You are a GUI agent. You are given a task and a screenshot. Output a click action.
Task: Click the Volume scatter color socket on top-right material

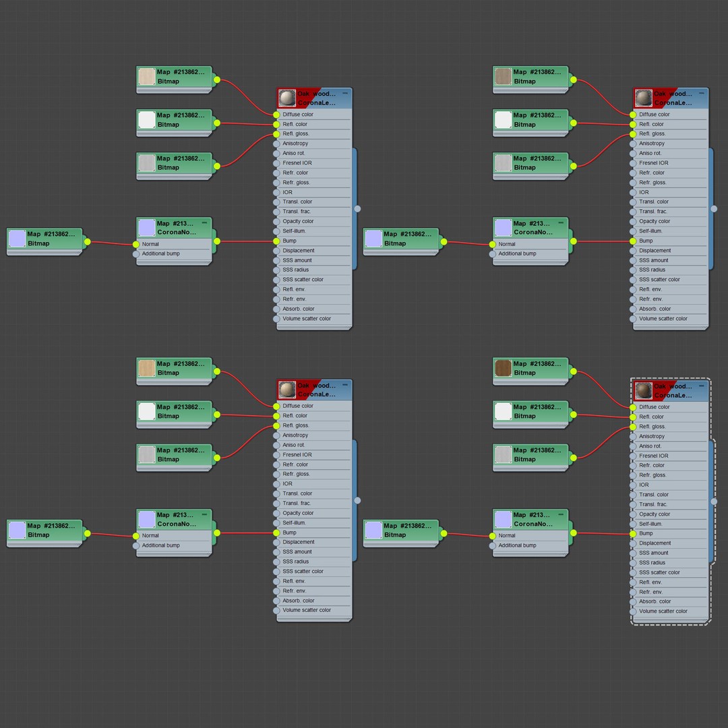click(633, 319)
